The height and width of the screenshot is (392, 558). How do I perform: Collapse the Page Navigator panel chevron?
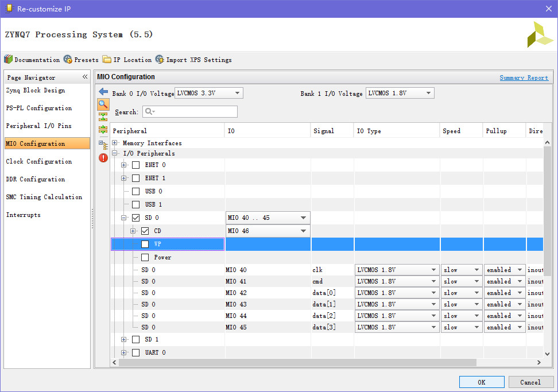coord(85,77)
